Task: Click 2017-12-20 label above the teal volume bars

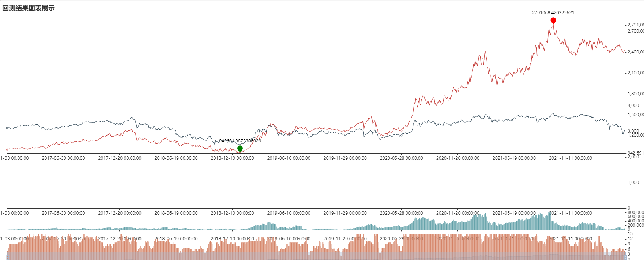Action: point(120,213)
